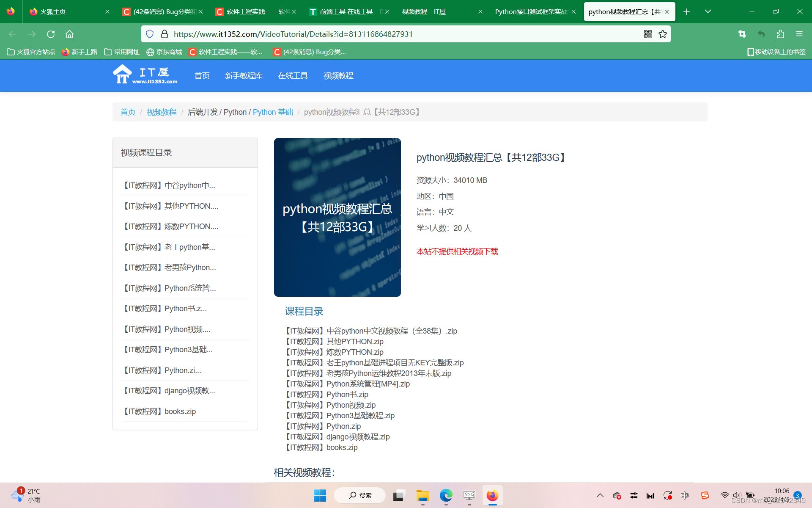Image resolution: width=812 pixels, height=508 pixels.
Task: Open 在线工具 in site navigation
Action: [293, 75]
